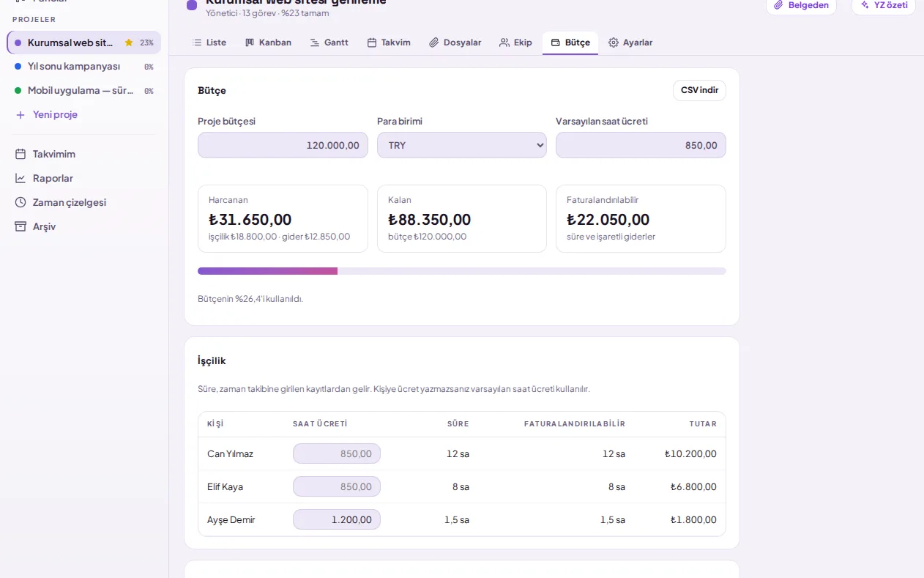This screenshot has height=578, width=924.
Task: Click the Harcanan ₺31.650,00 amount
Action: tap(250, 220)
